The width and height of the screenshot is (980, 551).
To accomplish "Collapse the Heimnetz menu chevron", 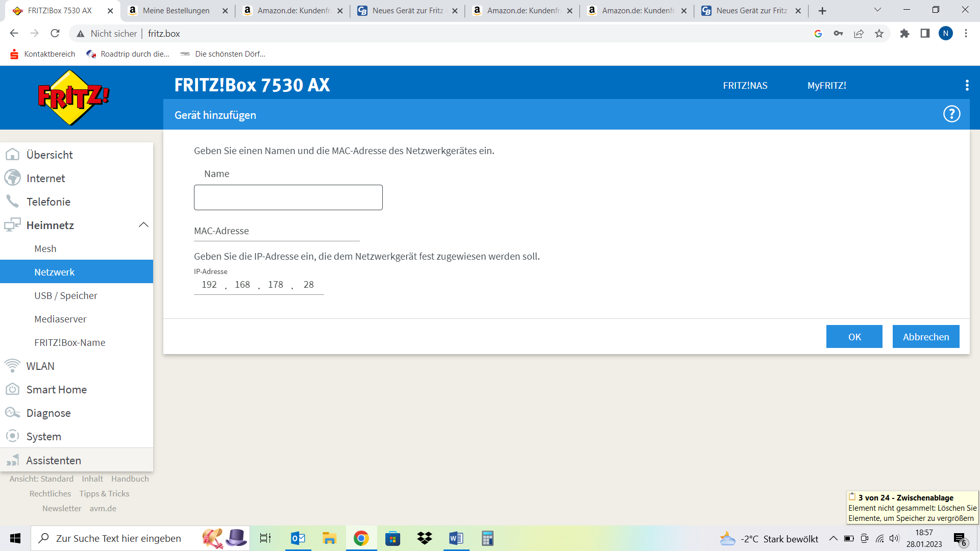I will coord(143,225).
